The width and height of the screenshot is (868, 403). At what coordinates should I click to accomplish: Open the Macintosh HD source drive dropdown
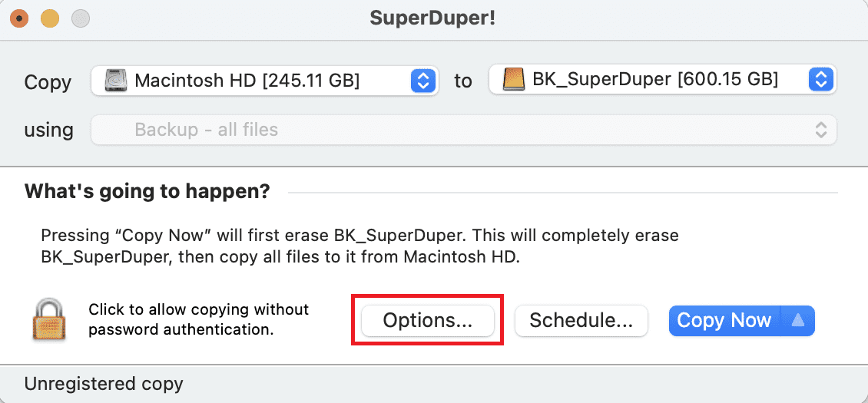pos(264,81)
